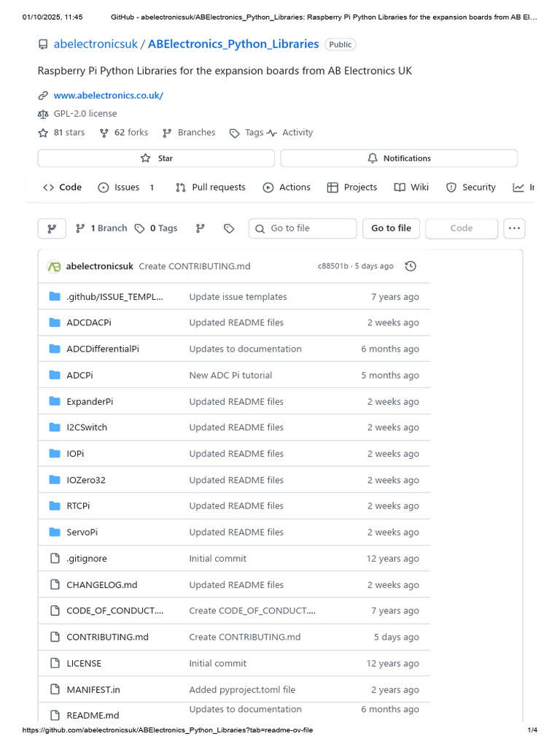Open the Code dropdown button
This screenshot has height=747, width=560.
(462, 228)
